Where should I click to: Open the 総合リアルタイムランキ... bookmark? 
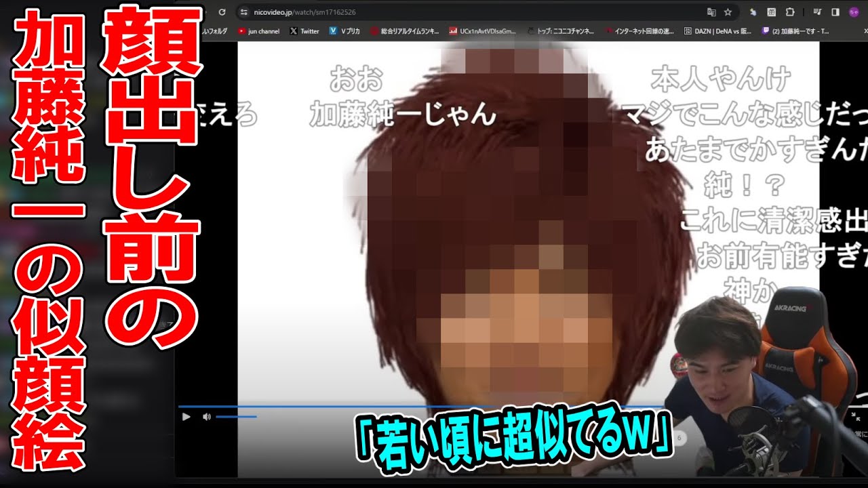tap(405, 31)
